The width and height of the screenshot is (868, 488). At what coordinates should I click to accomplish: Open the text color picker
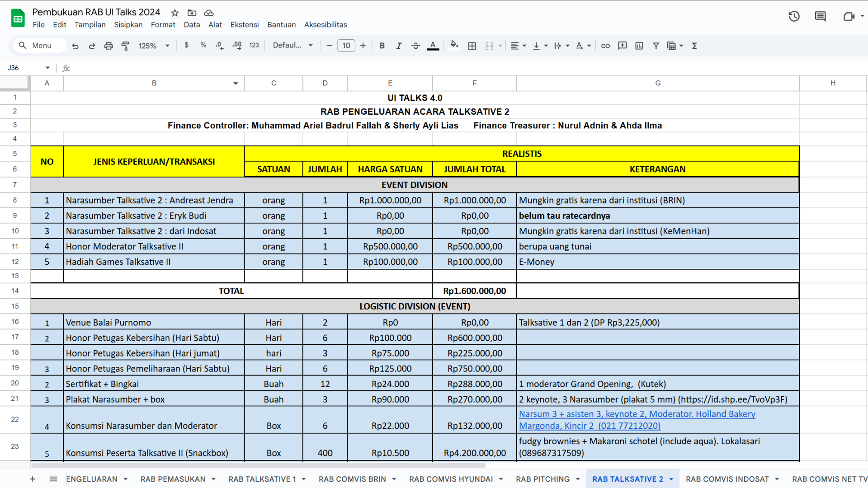tap(433, 46)
